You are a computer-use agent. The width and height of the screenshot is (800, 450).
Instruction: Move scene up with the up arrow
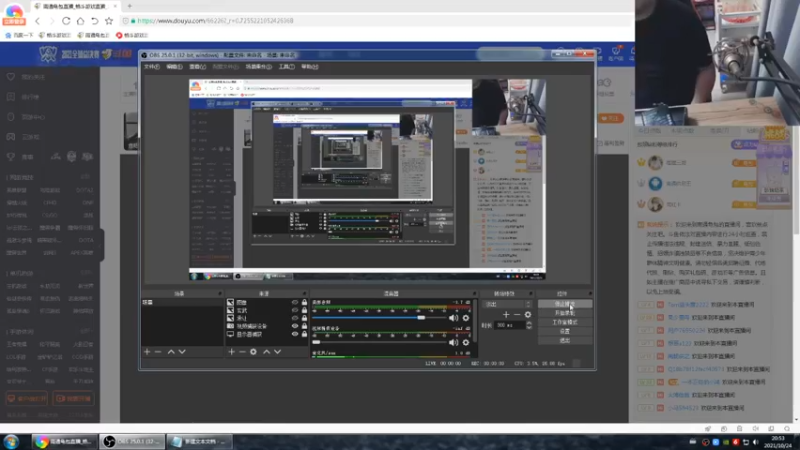[171, 352]
